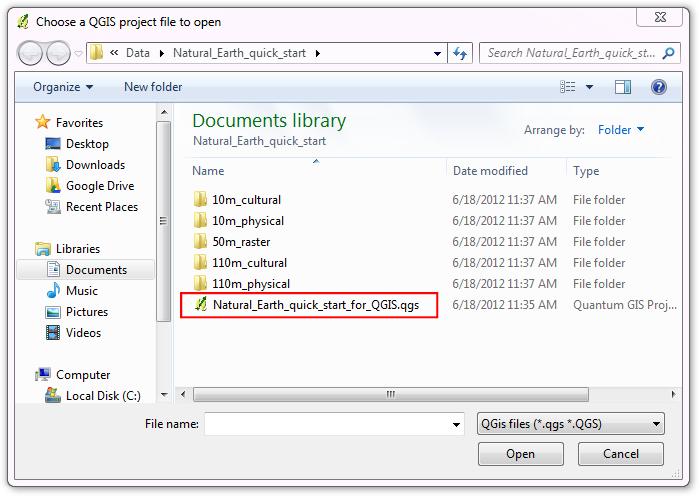
Task: Toggle the preview pane icon
Action: tap(623, 87)
